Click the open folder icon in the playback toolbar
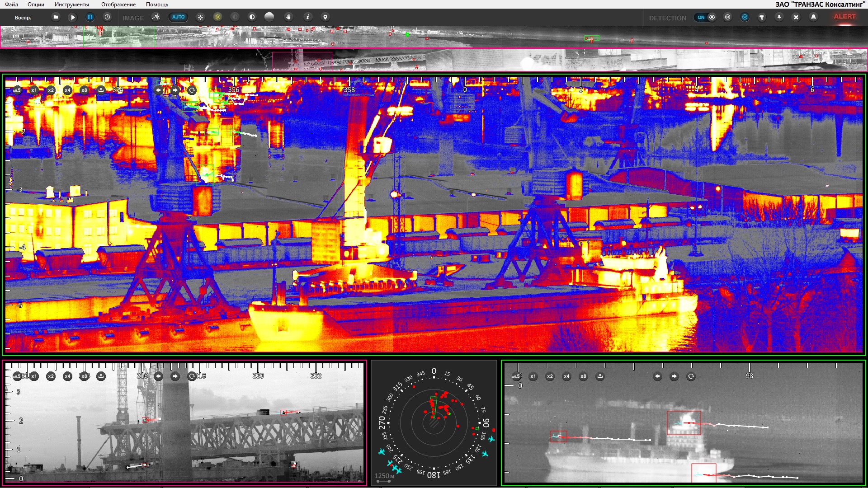This screenshot has height=488, width=868. coord(56,17)
